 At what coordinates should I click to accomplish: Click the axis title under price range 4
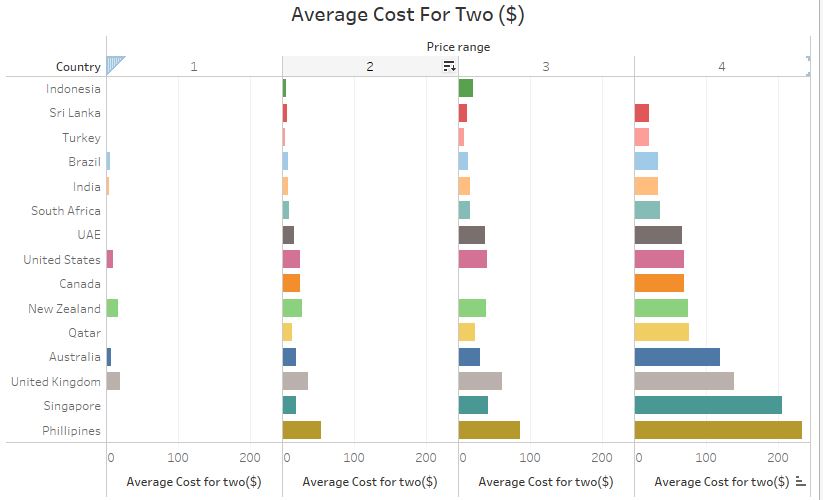point(722,481)
